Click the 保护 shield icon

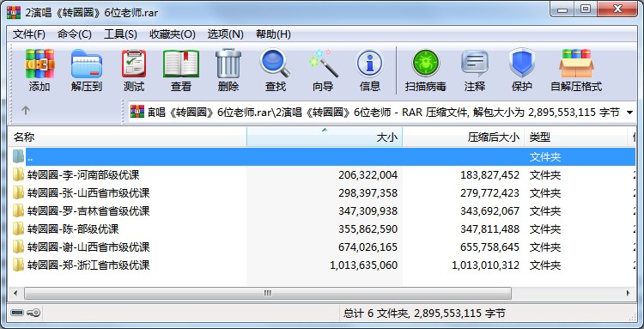tap(521, 70)
